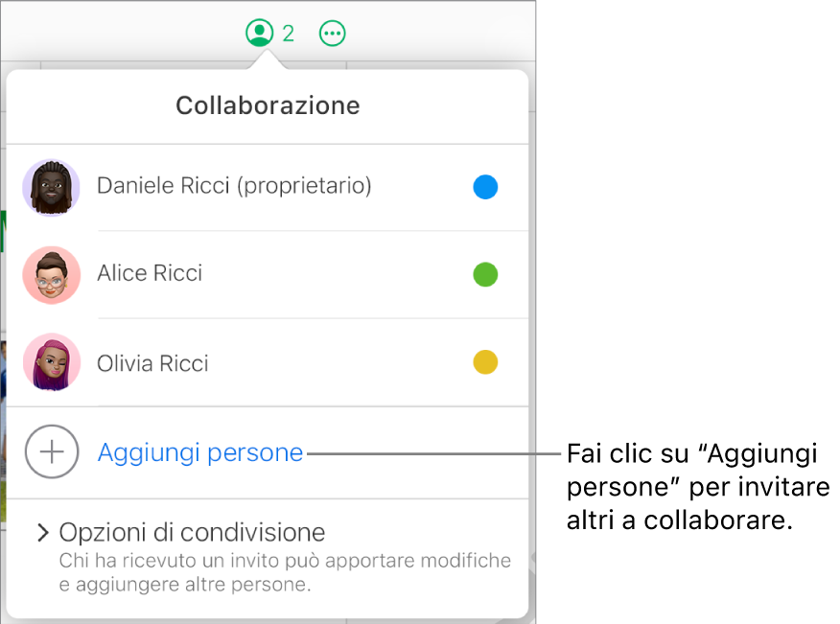Click the Aggiungi persone link
Screen dimensions: 840x624
199,451
